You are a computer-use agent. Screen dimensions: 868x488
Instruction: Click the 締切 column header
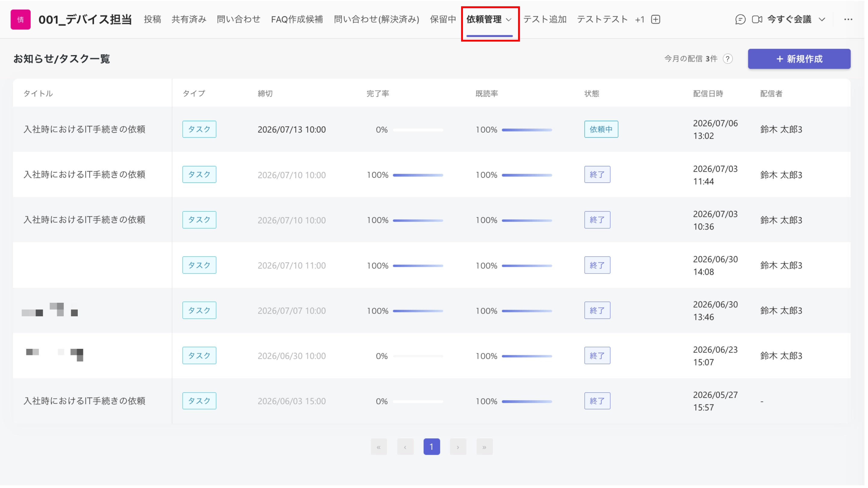(x=265, y=93)
